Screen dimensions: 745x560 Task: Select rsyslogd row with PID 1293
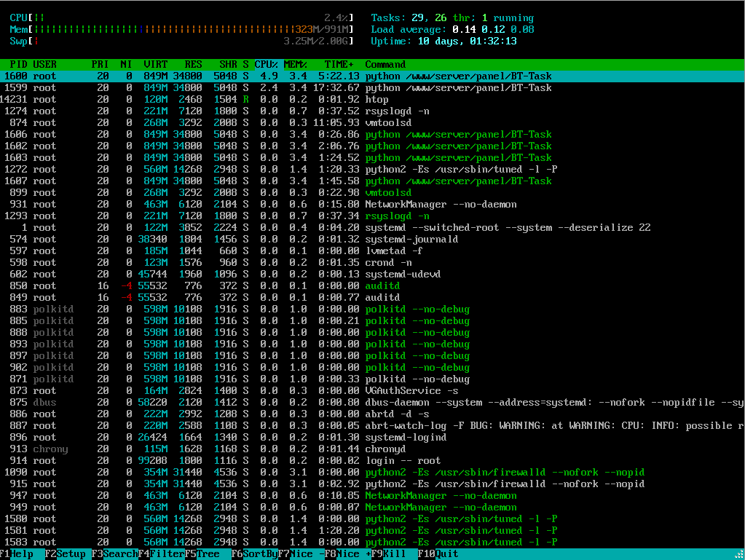[372, 216]
